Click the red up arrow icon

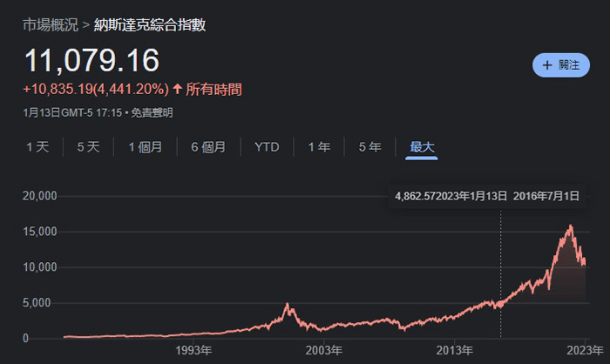[178, 89]
